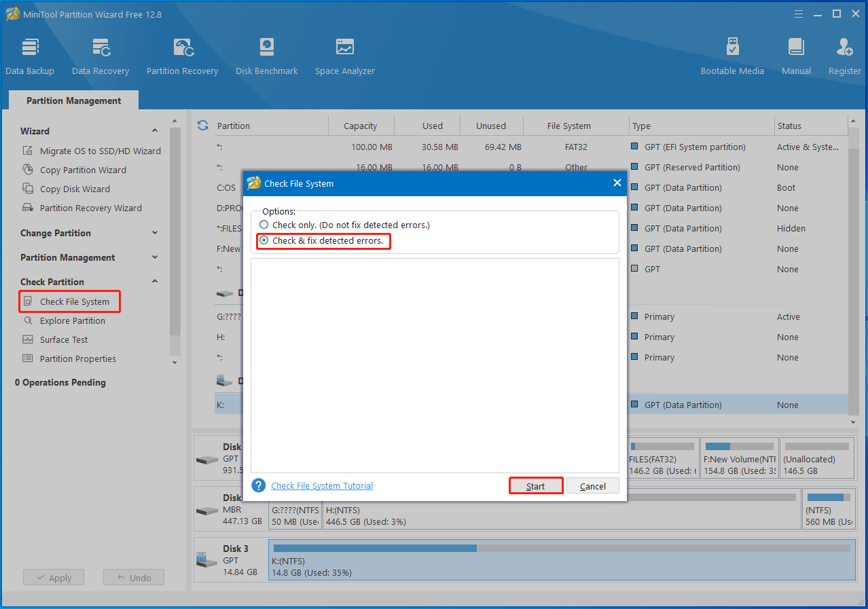Click the help question mark icon
This screenshot has height=609, width=868.
click(258, 485)
